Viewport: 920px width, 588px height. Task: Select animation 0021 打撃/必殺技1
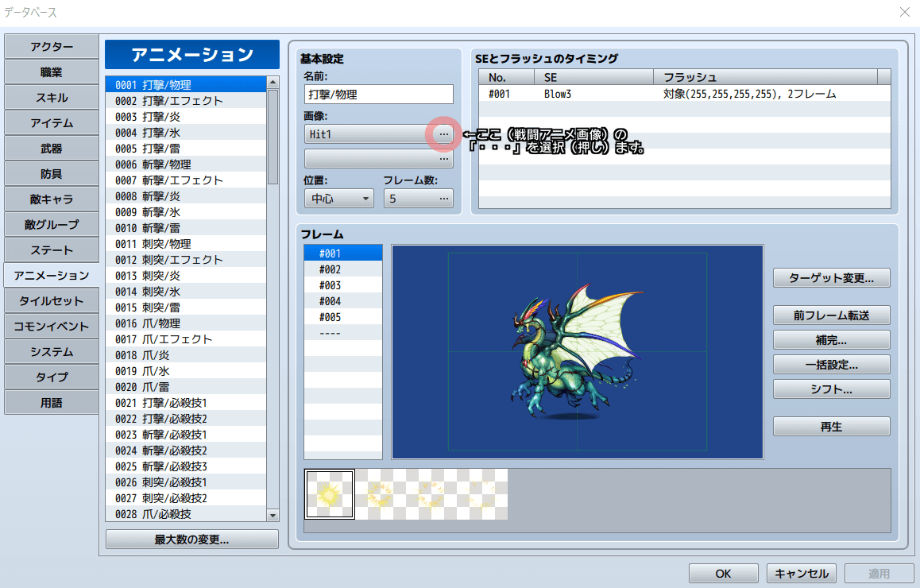pyautogui.click(x=186, y=403)
